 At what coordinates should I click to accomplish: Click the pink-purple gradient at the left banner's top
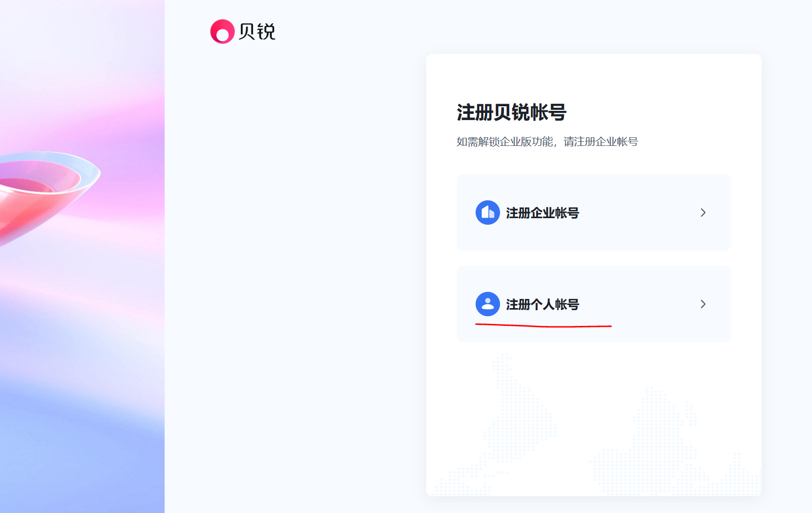82,51
